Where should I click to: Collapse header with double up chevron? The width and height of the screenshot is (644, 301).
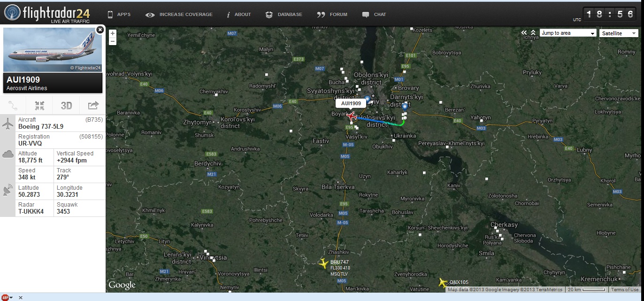[533, 33]
